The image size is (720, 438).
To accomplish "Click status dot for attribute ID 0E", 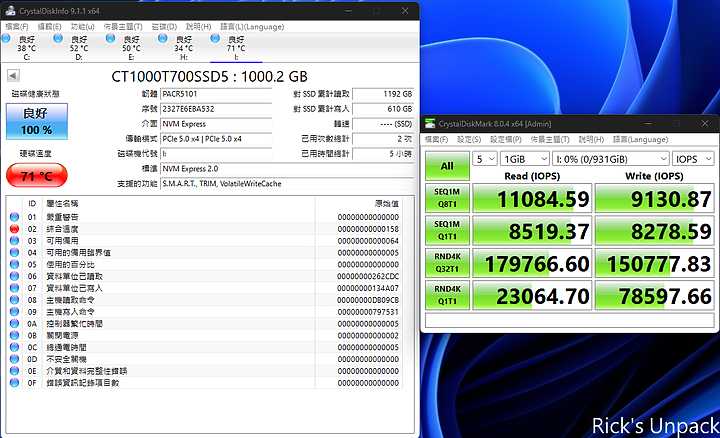I will click(14, 371).
